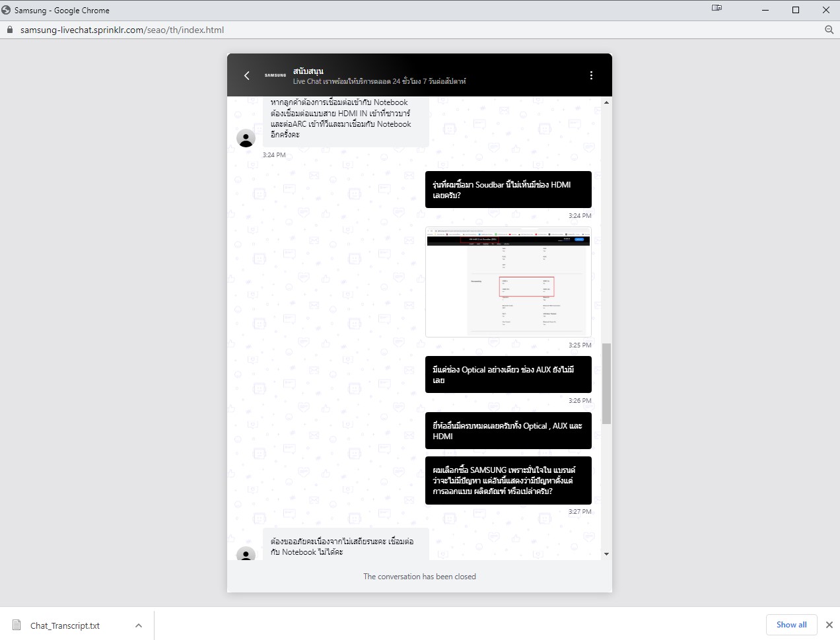Image resolution: width=840 pixels, height=640 pixels.
Task: Click the Chat_Transcript.txt file icon
Action: pyautogui.click(x=17, y=625)
